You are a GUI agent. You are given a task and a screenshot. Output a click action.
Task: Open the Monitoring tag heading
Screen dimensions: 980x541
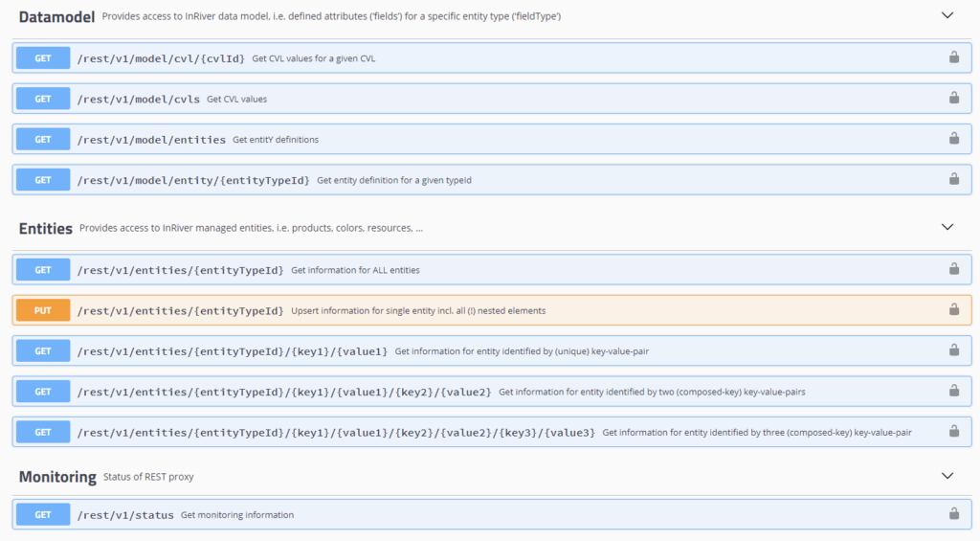point(57,477)
